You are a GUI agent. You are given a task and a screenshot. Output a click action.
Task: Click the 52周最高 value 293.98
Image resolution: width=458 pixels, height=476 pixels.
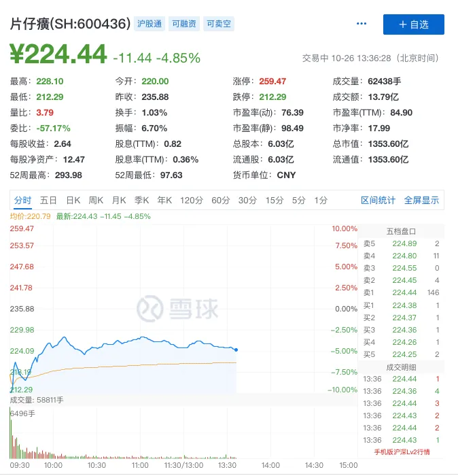click(x=68, y=175)
